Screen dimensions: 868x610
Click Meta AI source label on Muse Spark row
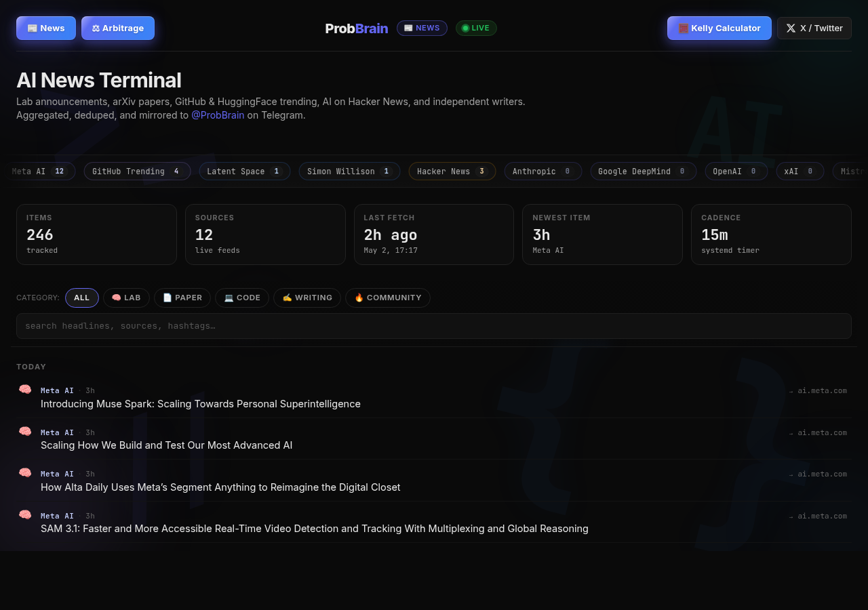[57, 390]
